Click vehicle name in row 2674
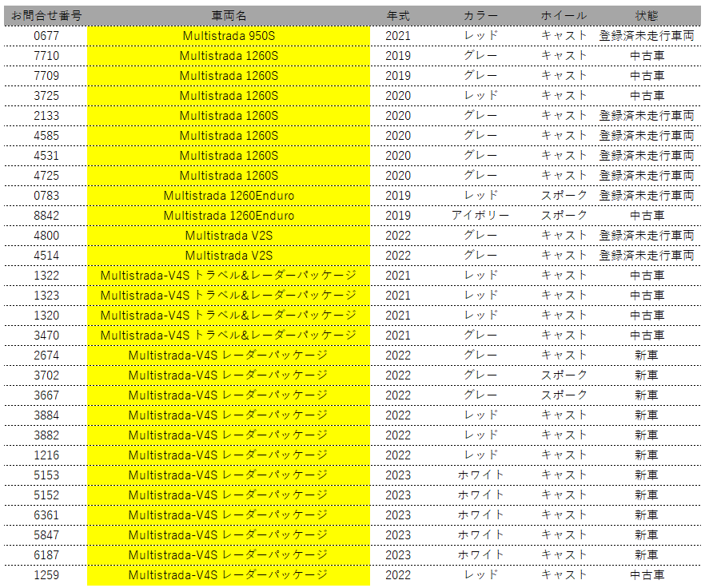This screenshot has height=588, width=705. pos(228,356)
